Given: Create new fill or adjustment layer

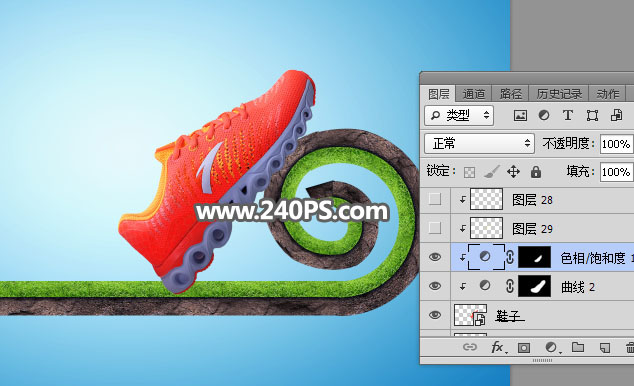Looking at the screenshot, I should coord(551,347).
